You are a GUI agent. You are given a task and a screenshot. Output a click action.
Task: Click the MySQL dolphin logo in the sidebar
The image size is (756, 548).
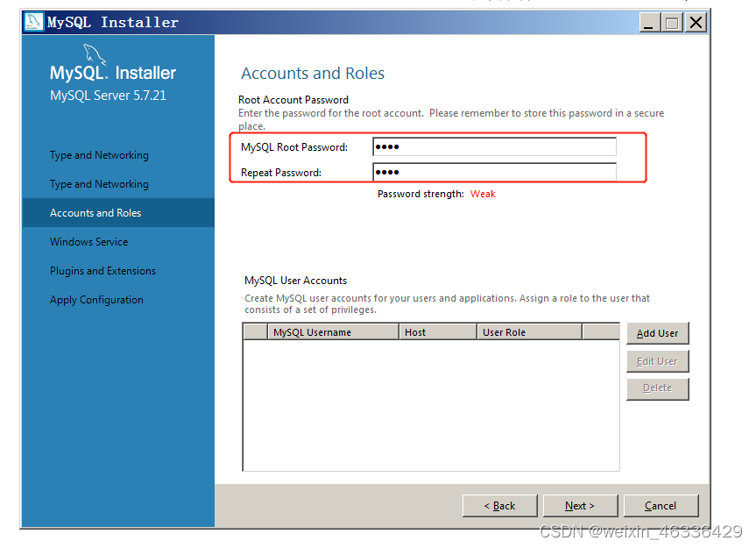pos(93,53)
